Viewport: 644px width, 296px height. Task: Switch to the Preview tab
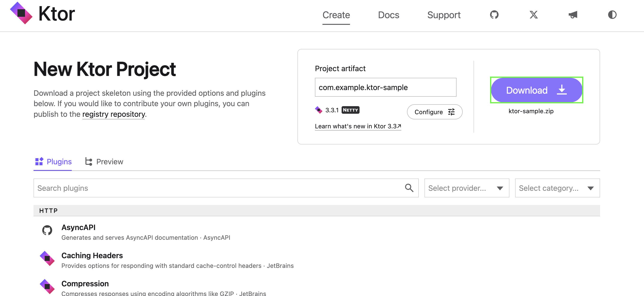[x=104, y=162]
